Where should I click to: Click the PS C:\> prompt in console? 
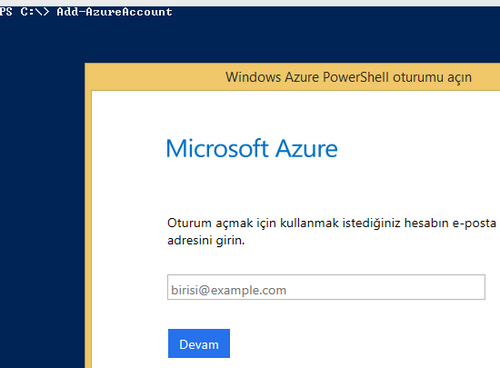click(x=25, y=12)
